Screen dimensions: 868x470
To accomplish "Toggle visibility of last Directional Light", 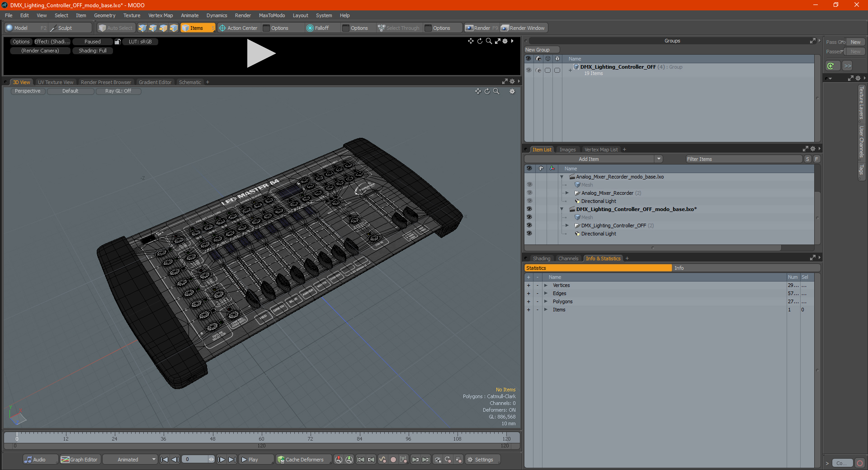I will point(529,234).
